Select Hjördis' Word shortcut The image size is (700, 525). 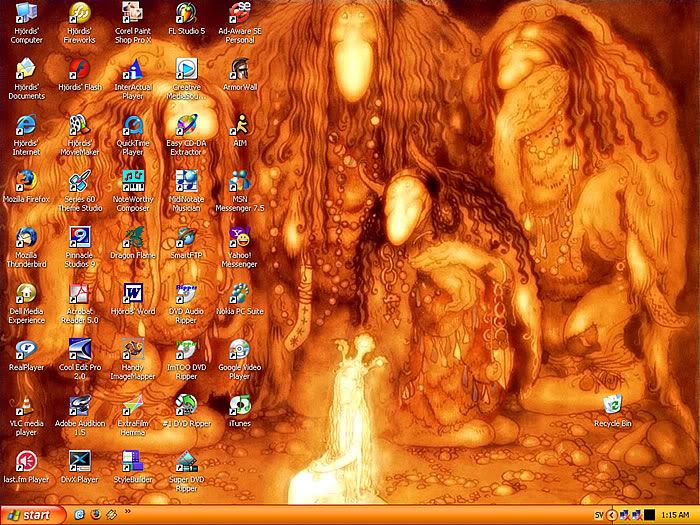133,293
